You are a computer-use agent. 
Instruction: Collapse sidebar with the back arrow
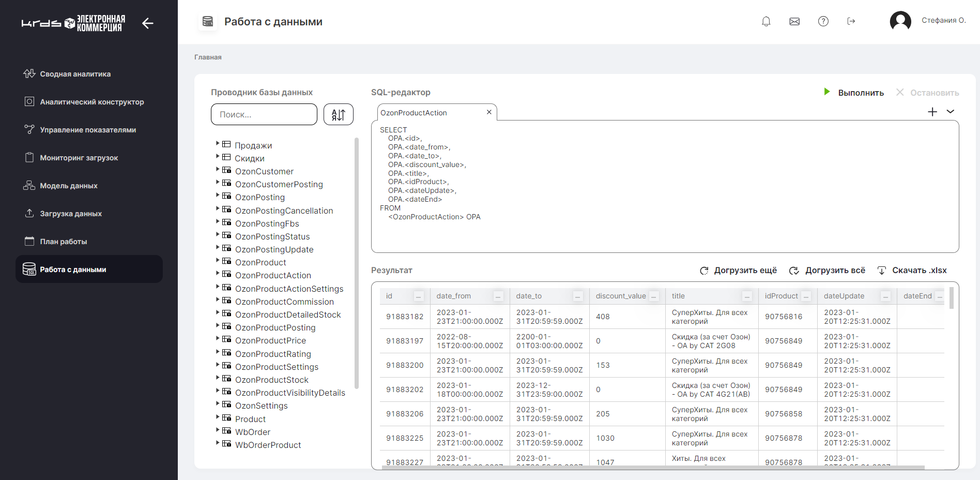148,23
